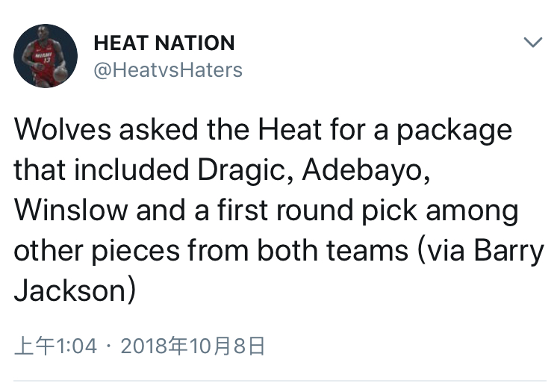The image size is (560, 392).
Task: Click the word "package" in the tweet
Action: click(454, 130)
